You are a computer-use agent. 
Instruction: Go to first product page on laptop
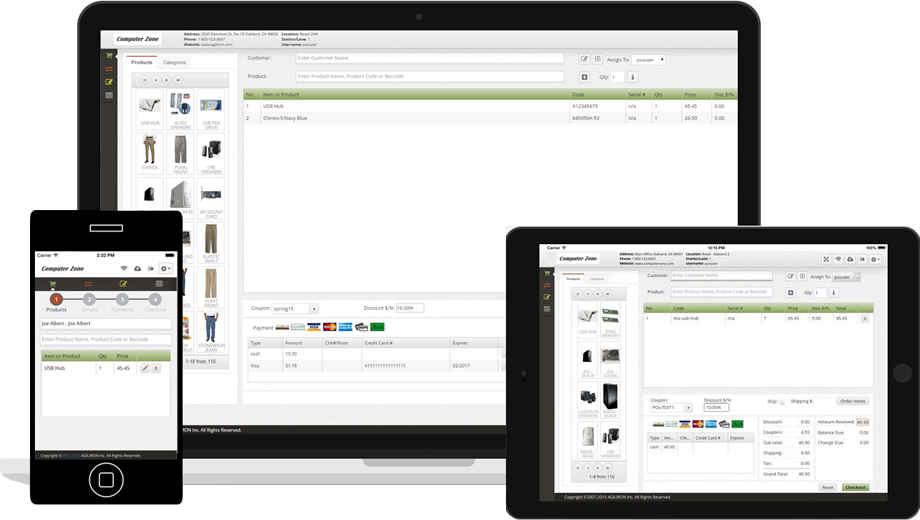click(x=144, y=80)
